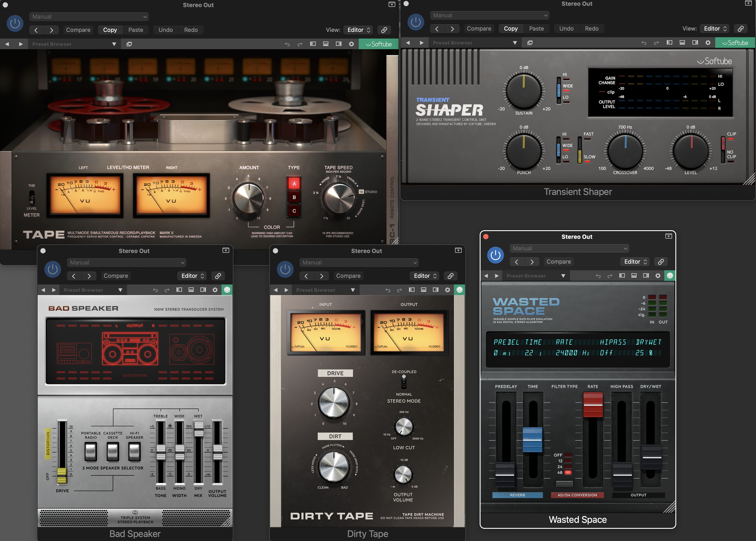
Task: Toggle Hi-Fi Speaker mode button
Action: 134,452
